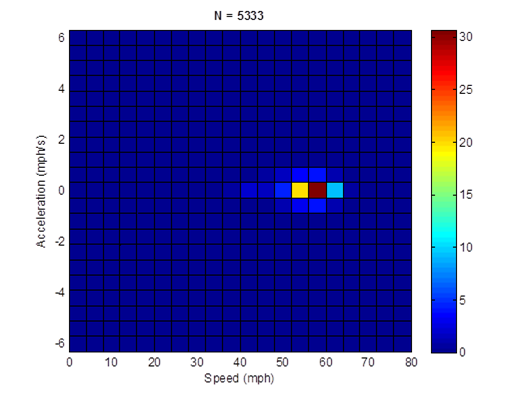The height and width of the screenshot is (395, 528).
Task: Click acceleration axis tick label -2
Action: pyautogui.click(x=60, y=241)
